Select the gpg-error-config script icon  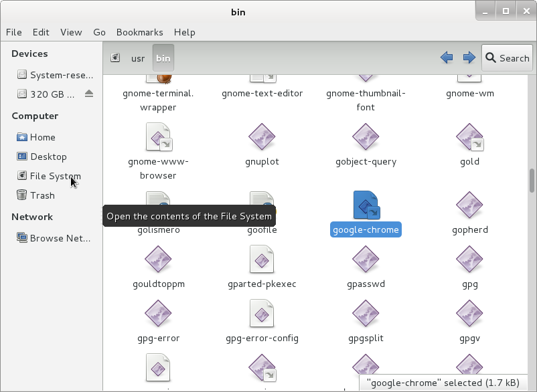click(262, 313)
